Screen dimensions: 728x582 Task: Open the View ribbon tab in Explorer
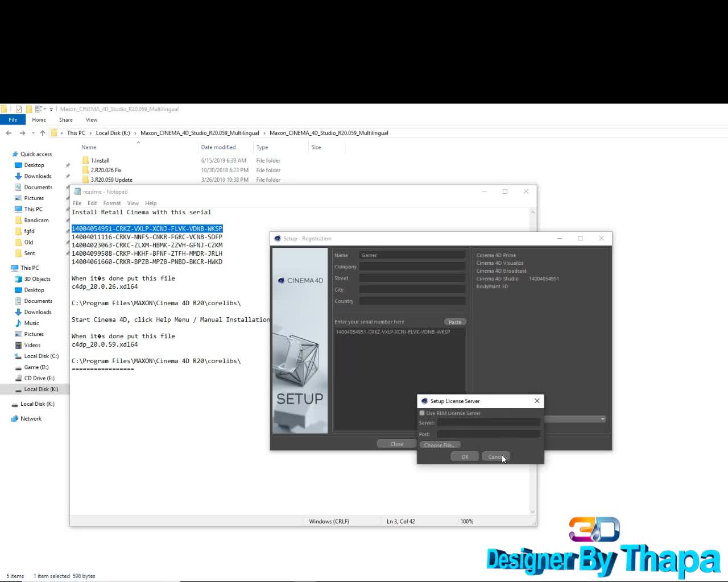point(92,120)
